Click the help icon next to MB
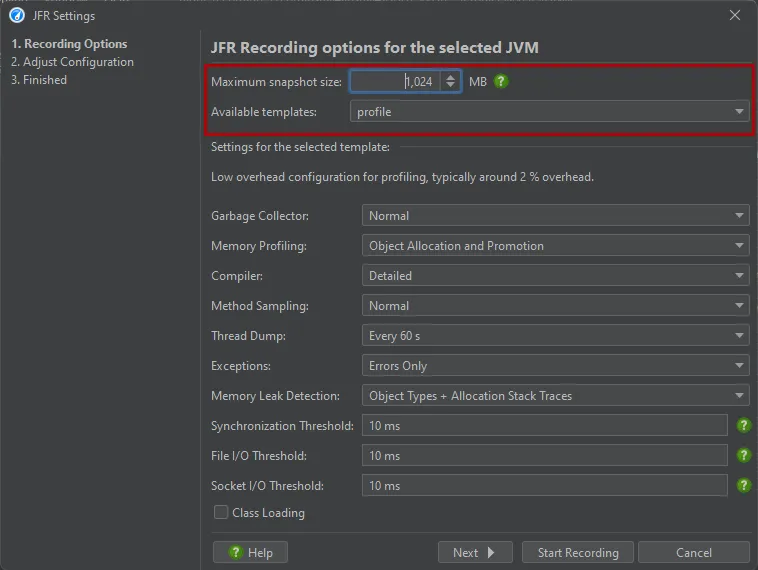758x570 pixels. tap(501, 81)
